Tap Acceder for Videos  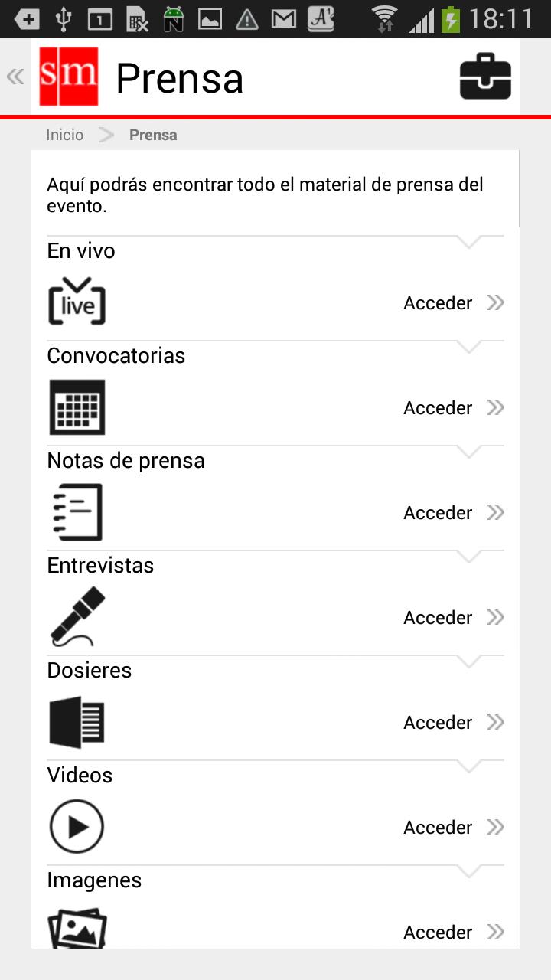tap(453, 828)
